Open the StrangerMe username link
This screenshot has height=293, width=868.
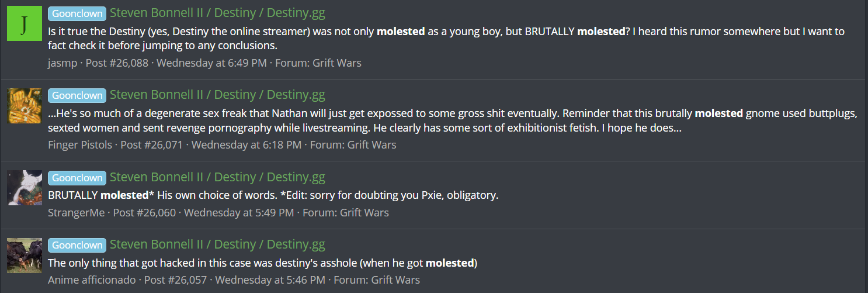pos(76,212)
